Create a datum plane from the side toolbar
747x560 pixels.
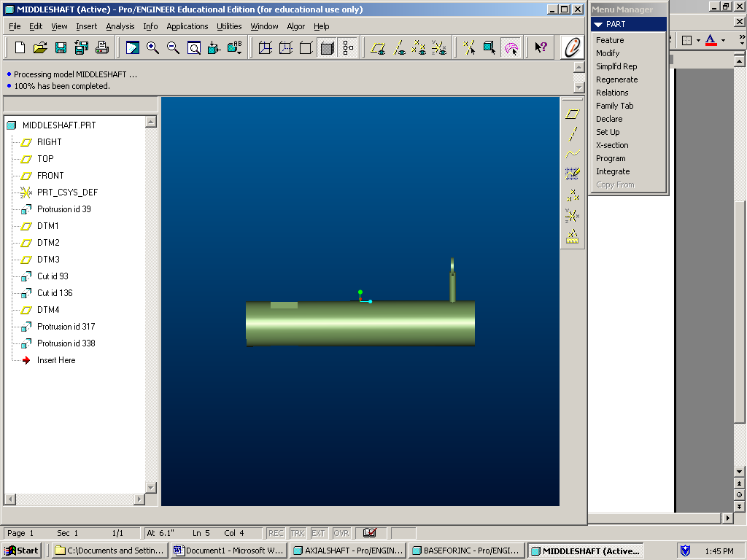(572, 114)
